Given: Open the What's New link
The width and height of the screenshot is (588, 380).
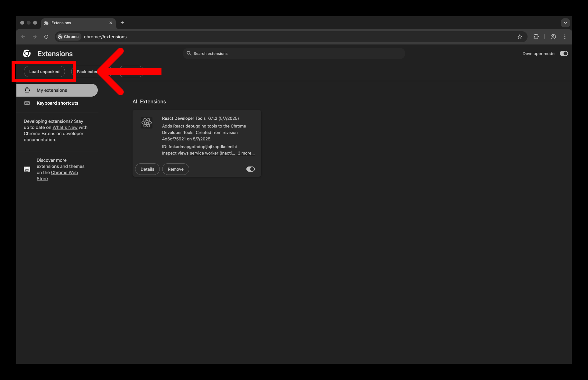Looking at the screenshot, I should click(65, 128).
